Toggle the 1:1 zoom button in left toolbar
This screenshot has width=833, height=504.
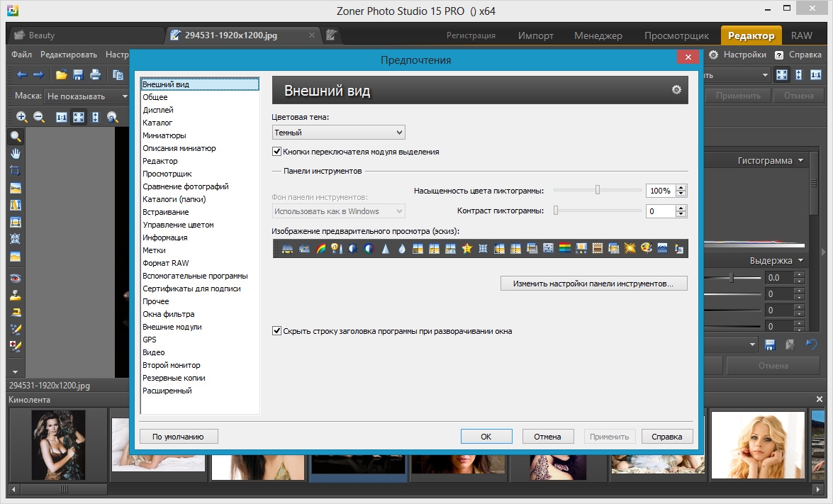(x=62, y=117)
